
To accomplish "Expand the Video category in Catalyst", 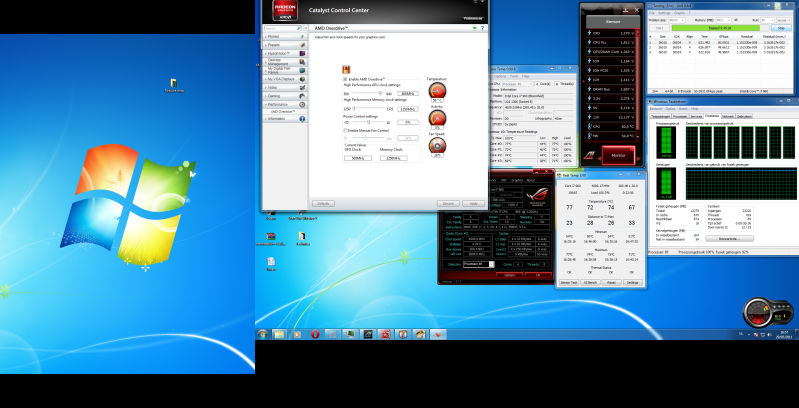I will coord(284,88).
